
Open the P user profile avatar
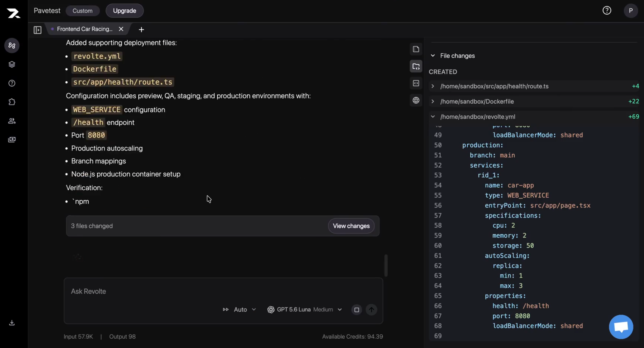point(631,11)
